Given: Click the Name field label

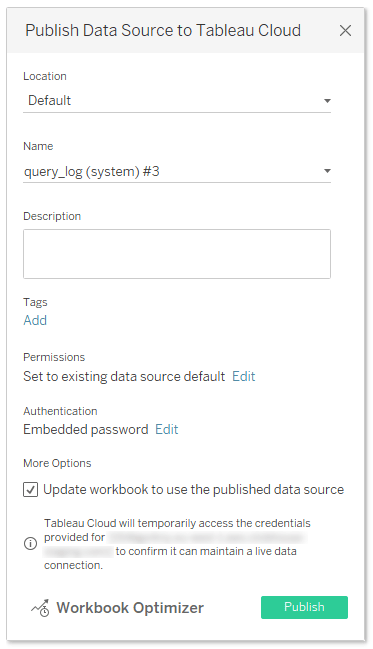Looking at the screenshot, I should pos(38,146).
